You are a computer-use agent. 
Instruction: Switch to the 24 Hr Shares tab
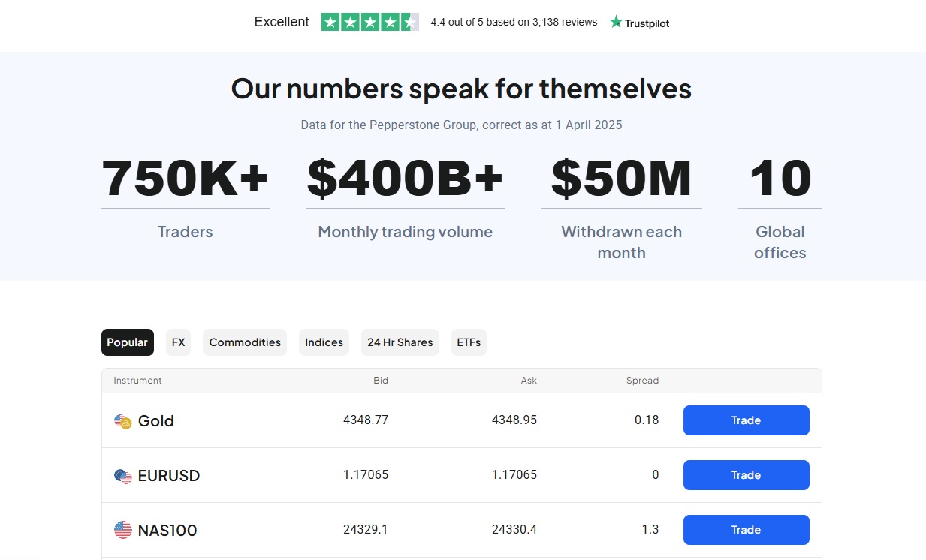(x=400, y=342)
